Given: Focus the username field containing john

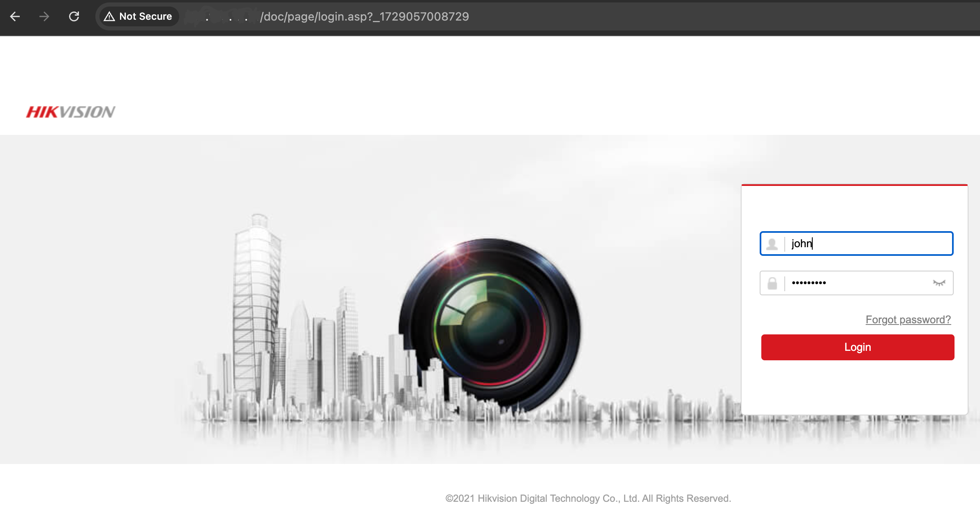Looking at the screenshot, I should (856, 243).
